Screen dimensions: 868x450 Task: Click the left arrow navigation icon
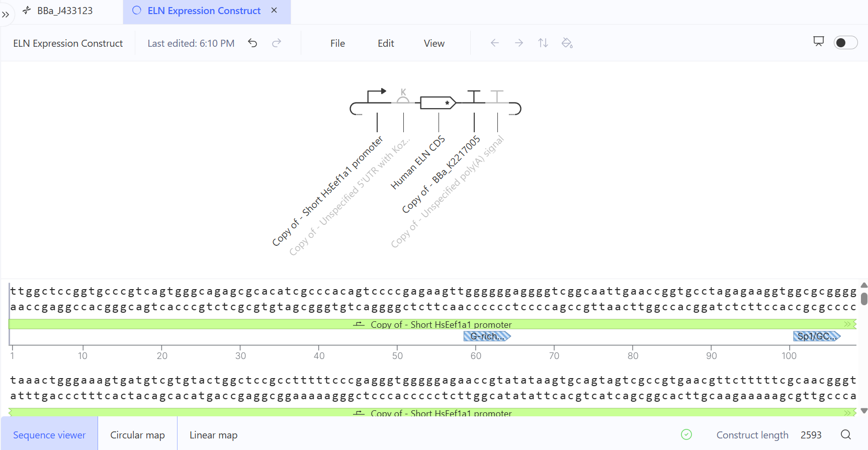click(495, 43)
